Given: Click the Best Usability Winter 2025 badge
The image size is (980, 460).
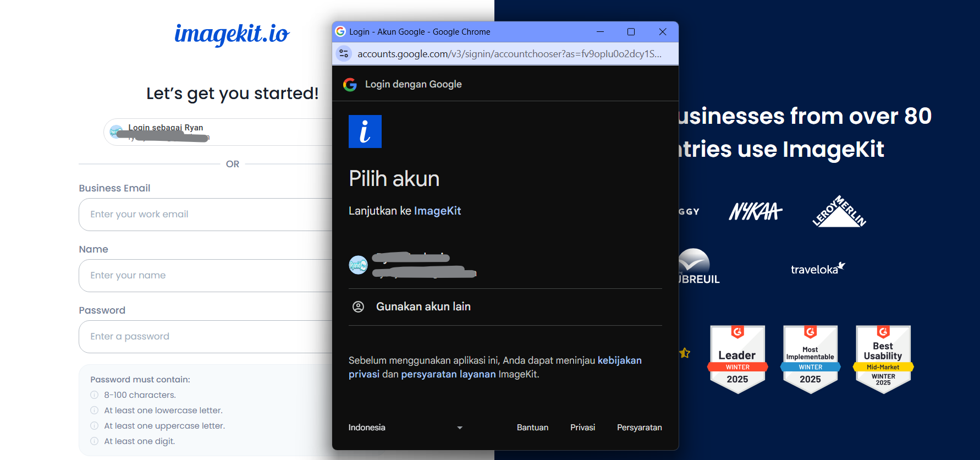Looking at the screenshot, I should tap(883, 359).
